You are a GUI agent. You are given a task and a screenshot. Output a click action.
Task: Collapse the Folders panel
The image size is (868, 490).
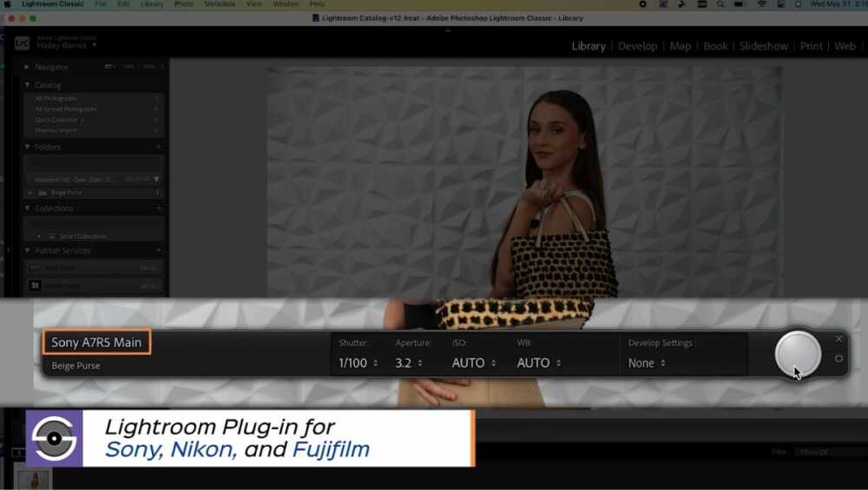tap(27, 147)
